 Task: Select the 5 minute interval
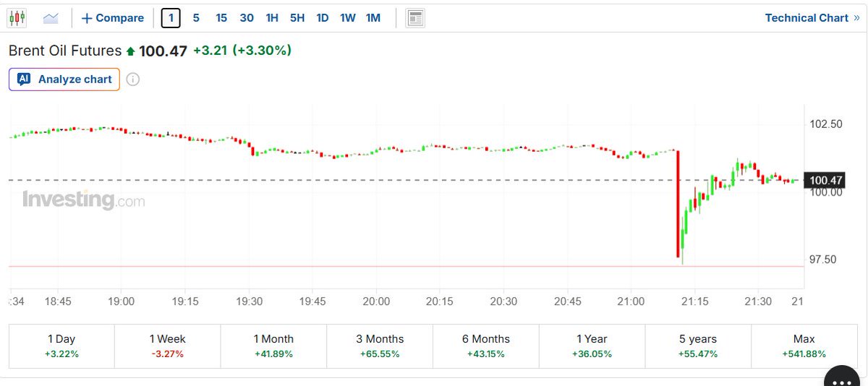(196, 18)
